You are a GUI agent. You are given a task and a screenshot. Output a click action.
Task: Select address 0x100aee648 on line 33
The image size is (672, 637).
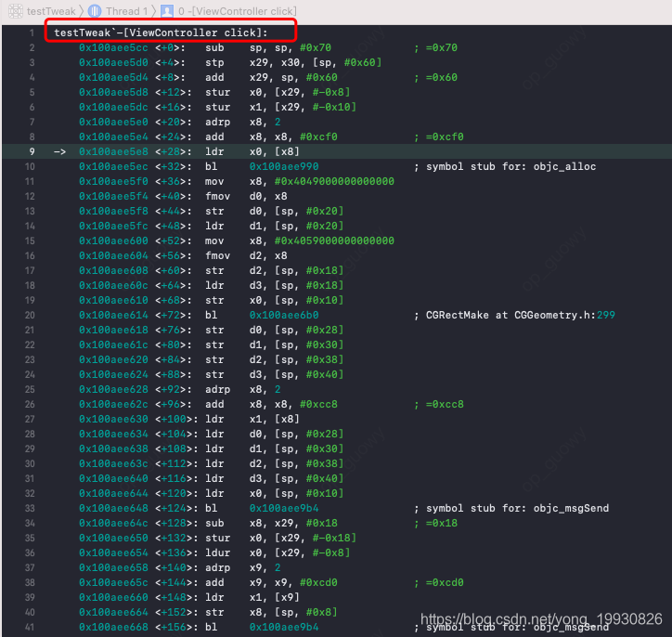(x=113, y=509)
